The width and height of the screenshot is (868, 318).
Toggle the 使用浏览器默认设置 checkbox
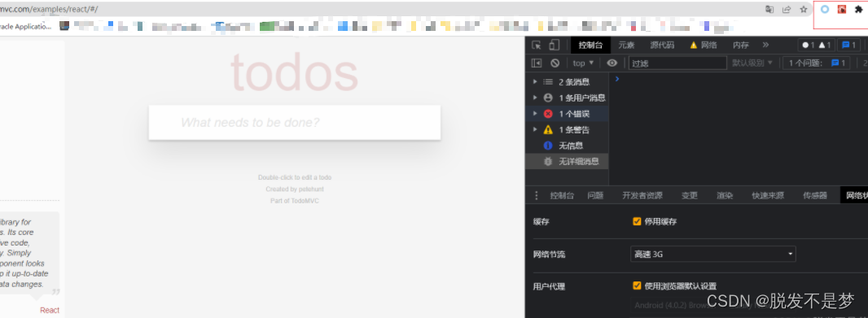pyautogui.click(x=638, y=286)
